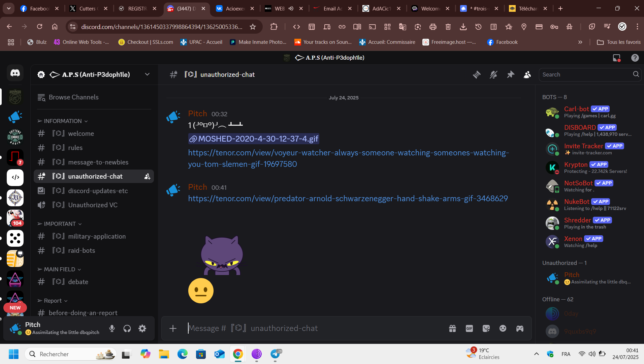Open the Threads icon in channel header
The image size is (644, 364).
(x=476, y=74)
